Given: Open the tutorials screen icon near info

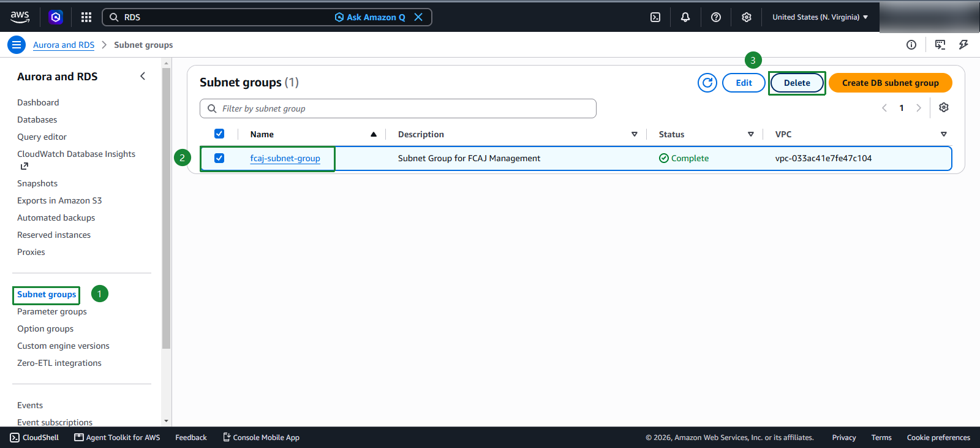Looking at the screenshot, I should (940, 45).
